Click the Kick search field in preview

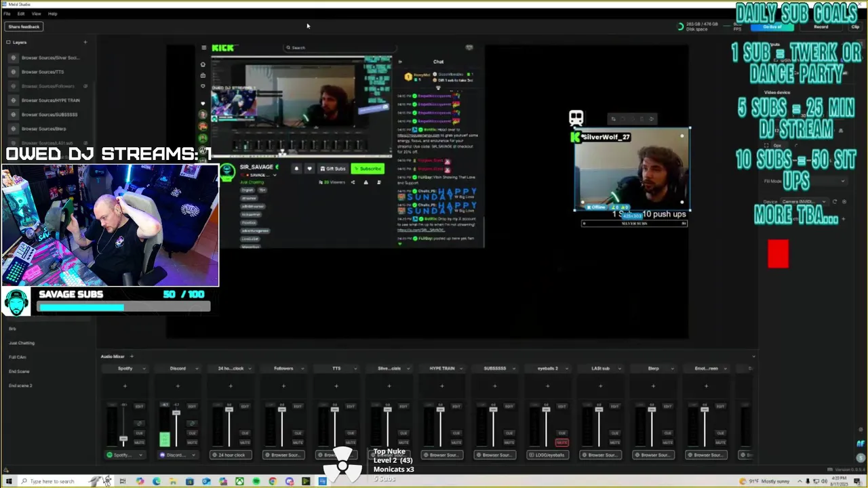339,47
